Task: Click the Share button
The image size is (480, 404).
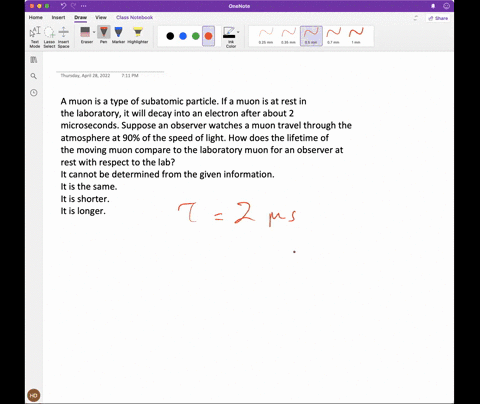Action: tap(438, 18)
